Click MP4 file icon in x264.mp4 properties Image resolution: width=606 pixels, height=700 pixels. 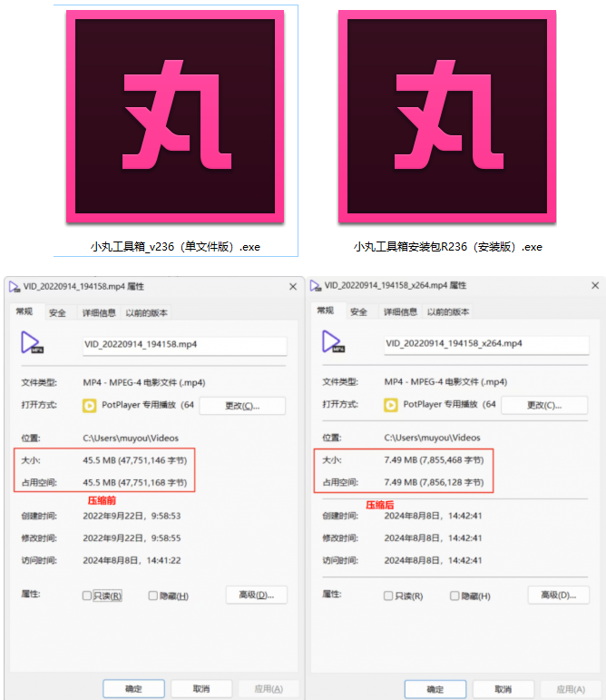(x=333, y=342)
